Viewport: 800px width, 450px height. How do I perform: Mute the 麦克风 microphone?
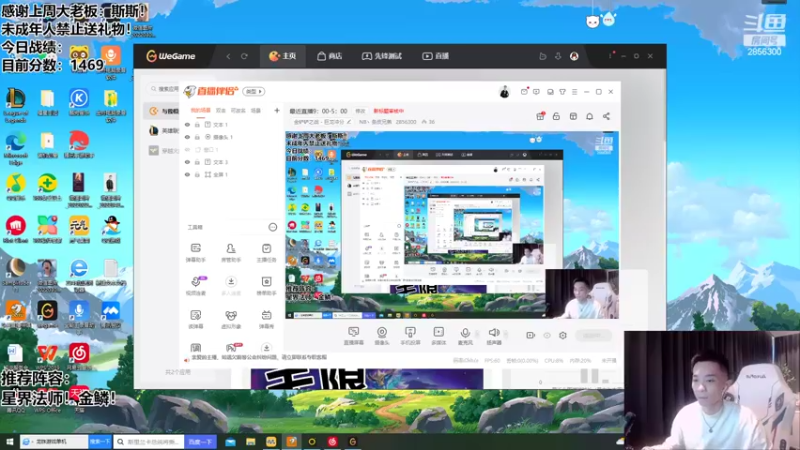point(465,336)
